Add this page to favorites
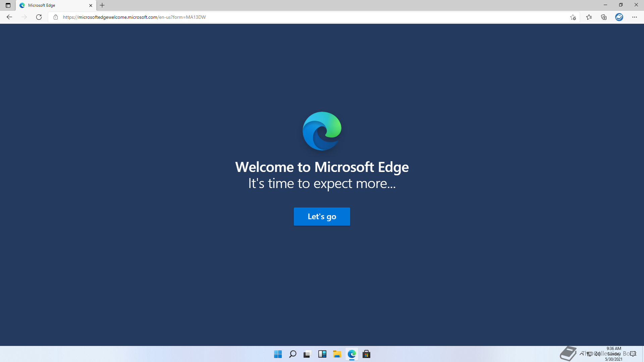Image resolution: width=644 pixels, height=362 pixels. [x=573, y=17]
